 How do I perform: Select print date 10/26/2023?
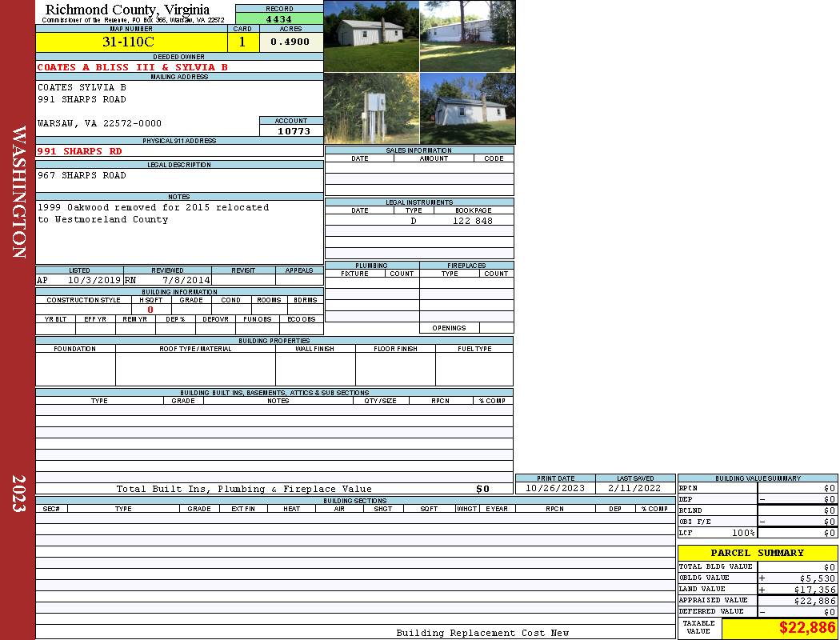pos(555,489)
